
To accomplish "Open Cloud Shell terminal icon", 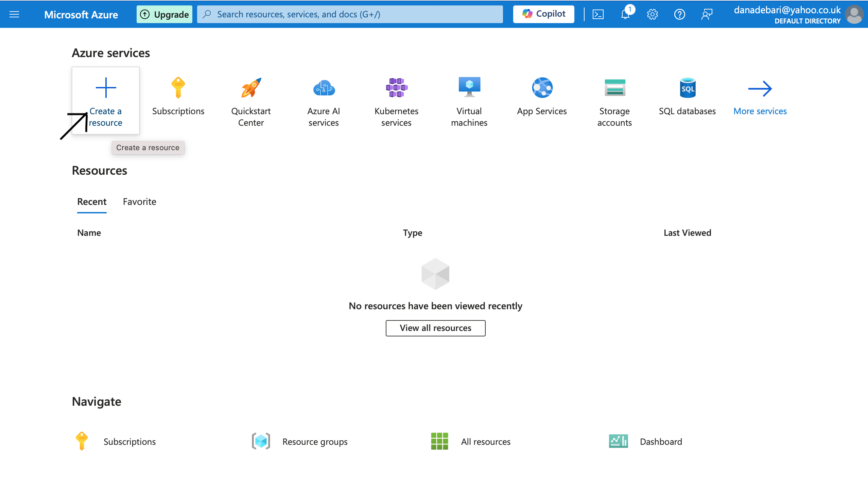I will coord(598,14).
